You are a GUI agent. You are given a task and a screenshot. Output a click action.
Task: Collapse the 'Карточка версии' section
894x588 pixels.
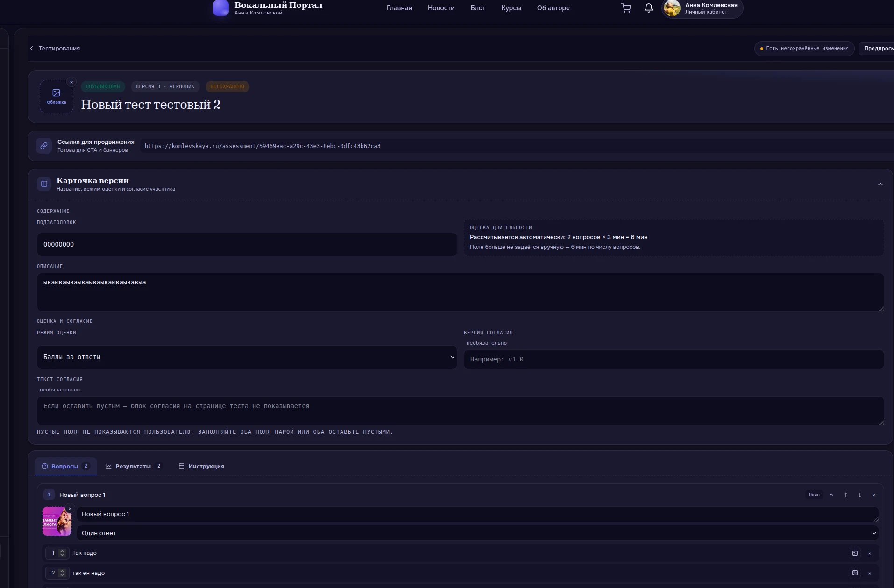[880, 184]
